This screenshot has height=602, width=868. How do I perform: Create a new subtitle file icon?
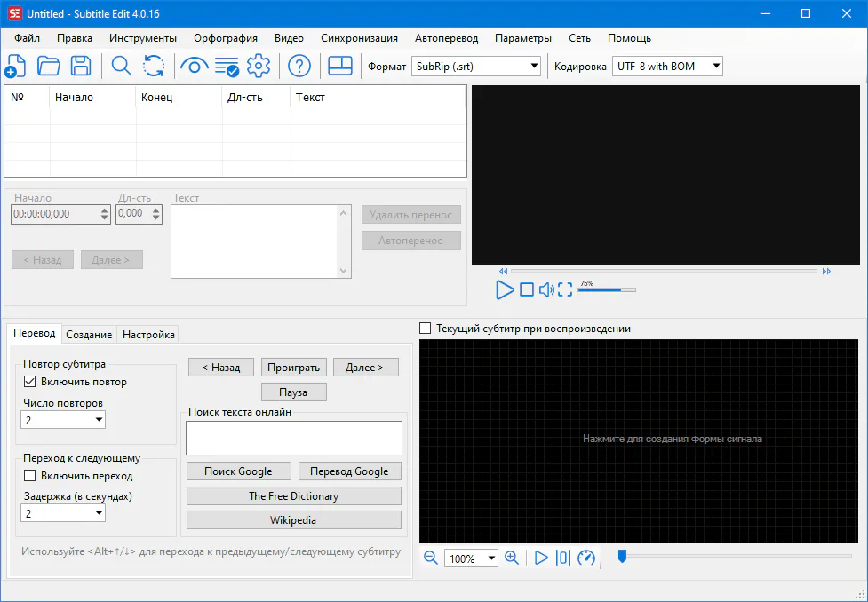point(15,66)
